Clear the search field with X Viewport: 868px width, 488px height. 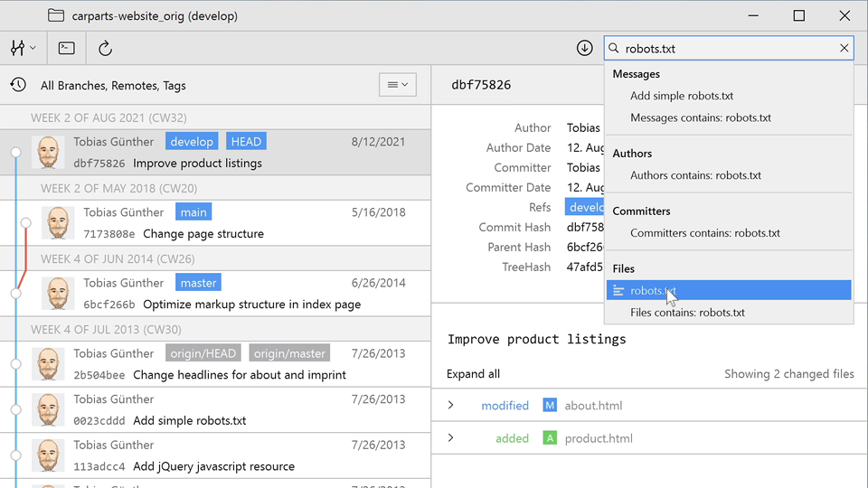(x=844, y=49)
